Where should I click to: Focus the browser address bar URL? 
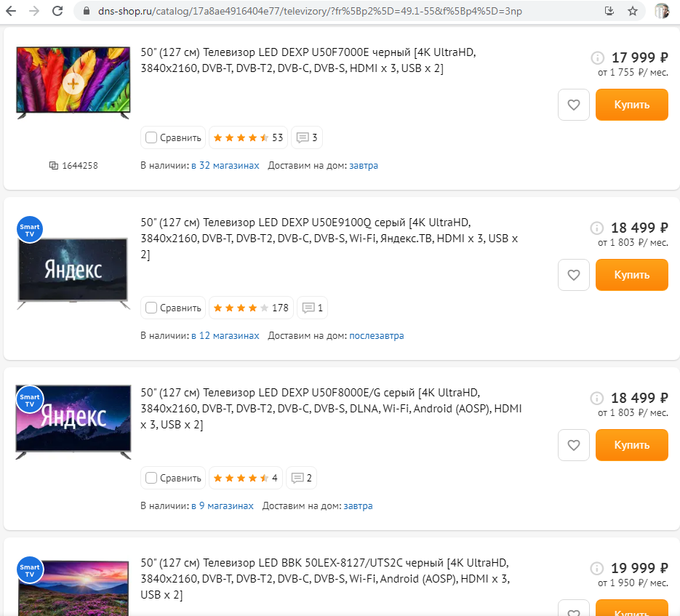coord(310,11)
